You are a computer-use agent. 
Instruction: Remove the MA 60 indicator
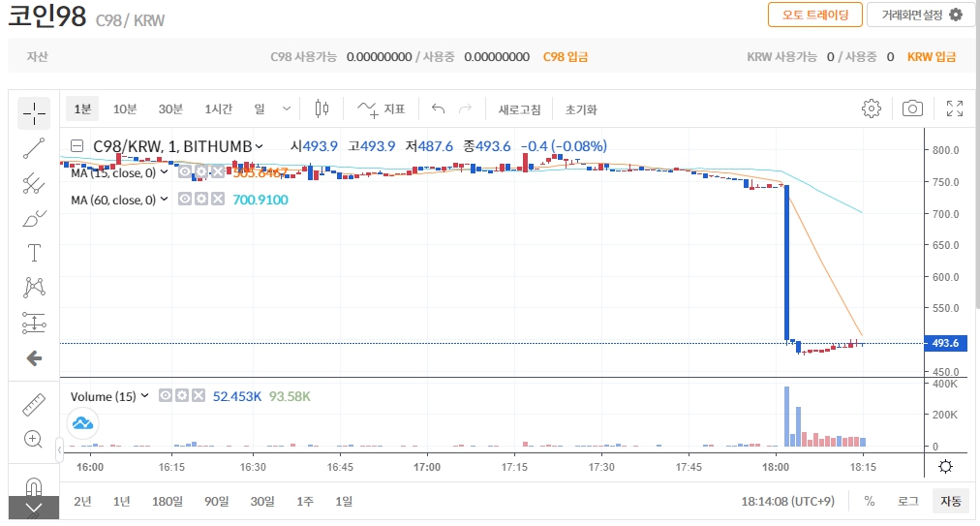point(217,199)
